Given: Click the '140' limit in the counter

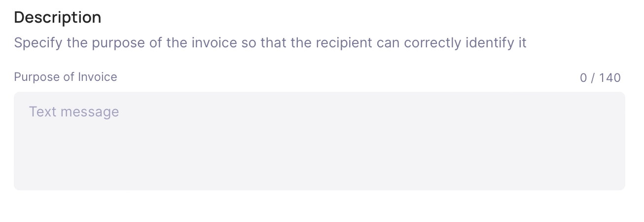Looking at the screenshot, I should point(610,77).
